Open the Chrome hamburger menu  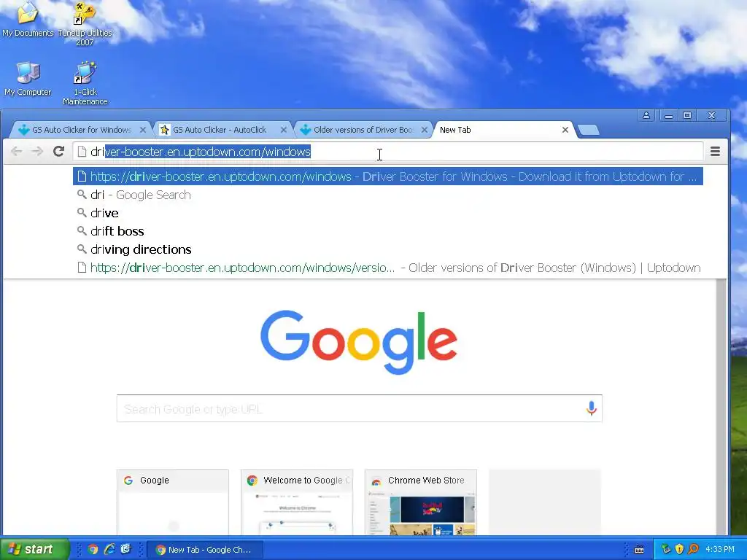click(x=715, y=152)
